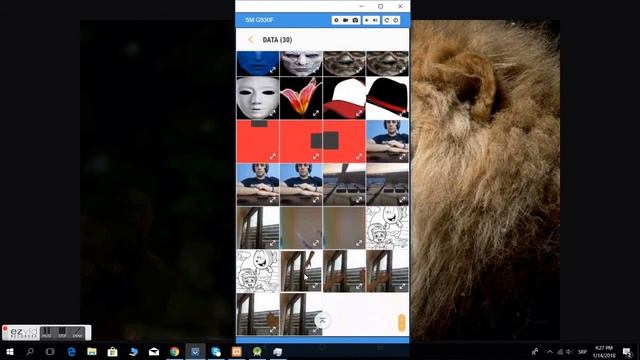This screenshot has width=640, height=360.
Task: Lower the volume in the blue toolbar
Action: pos(367,20)
